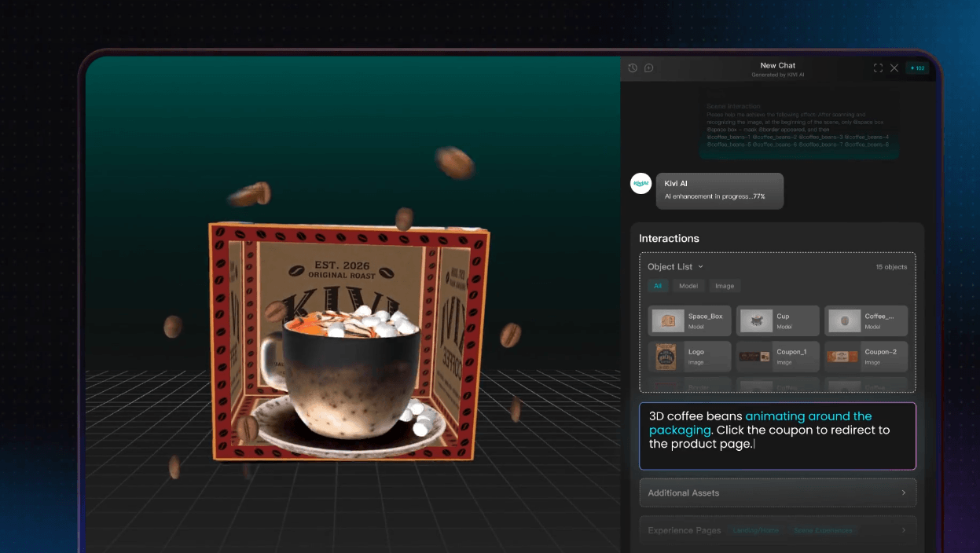Image resolution: width=980 pixels, height=553 pixels.
Task: Select the Space_Box model object
Action: click(690, 320)
